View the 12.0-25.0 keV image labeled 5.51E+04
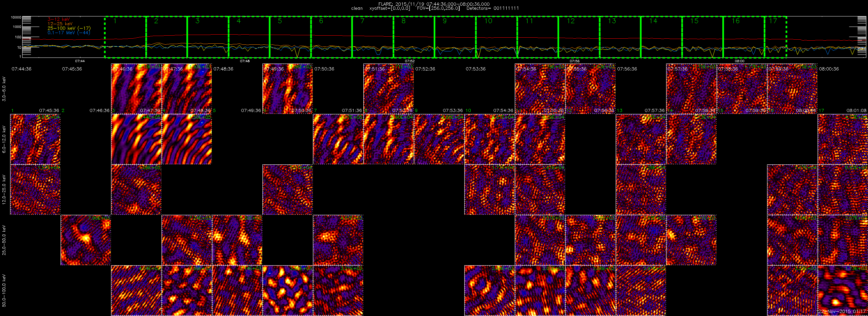The width and height of the screenshot is (868, 316). point(288,190)
